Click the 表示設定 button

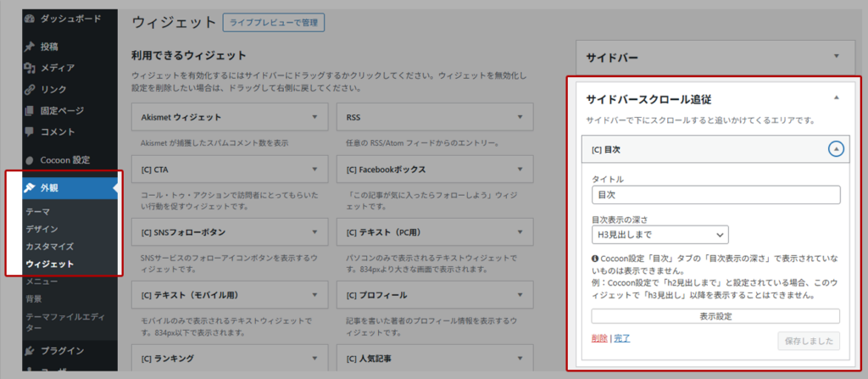click(x=715, y=316)
